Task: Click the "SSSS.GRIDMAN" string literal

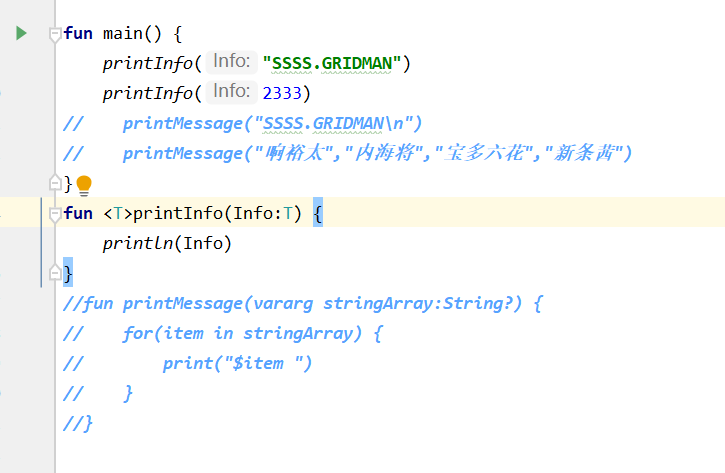Action: coord(332,64)
